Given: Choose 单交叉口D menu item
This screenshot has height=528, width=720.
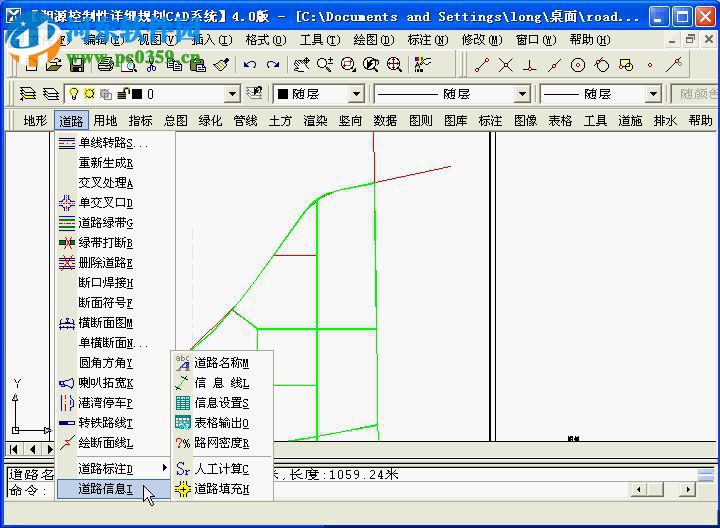Looking at the screenshot, I should [115, 203].
